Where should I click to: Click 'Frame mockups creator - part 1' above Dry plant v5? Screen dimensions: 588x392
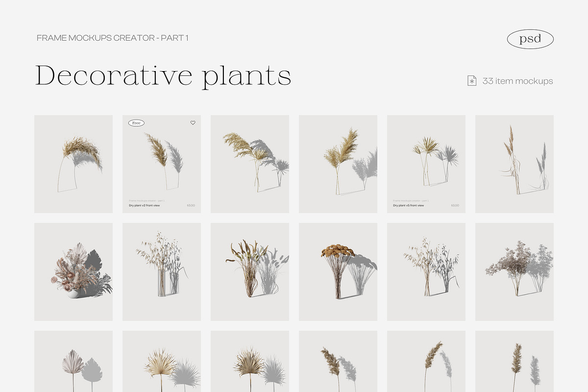pyautogui.click(x=411, y=200)
